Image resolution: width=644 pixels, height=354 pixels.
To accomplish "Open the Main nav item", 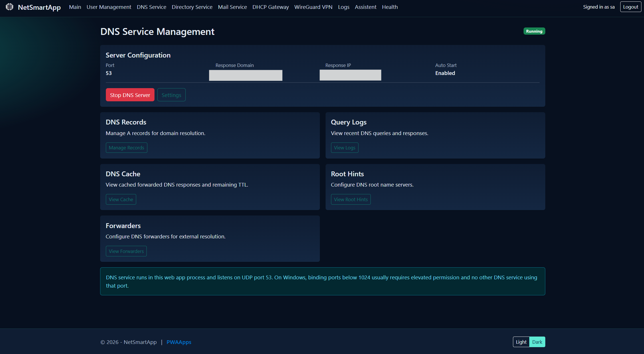I will pos(75,7).
